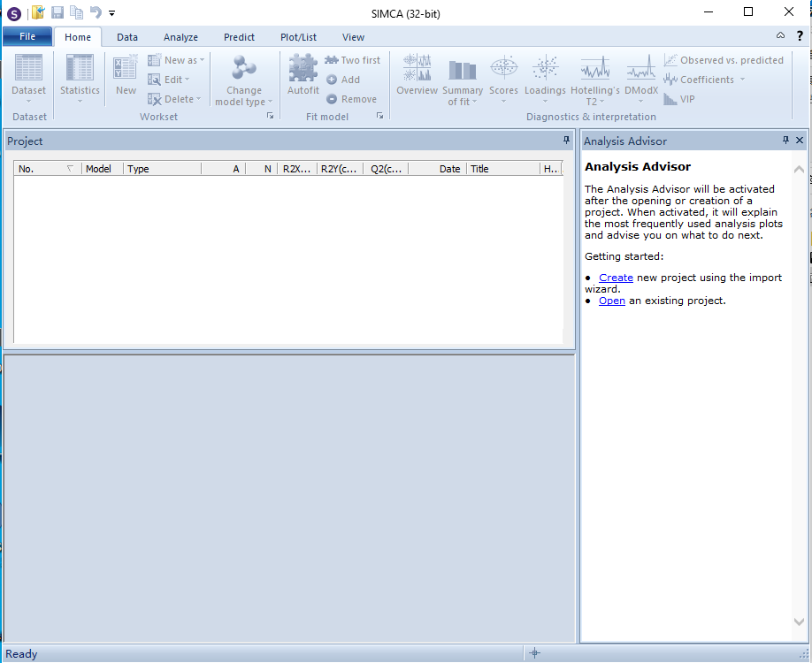Click the Overview plots icon
This screenshot has height=663, width=812.
click(417, 67)
